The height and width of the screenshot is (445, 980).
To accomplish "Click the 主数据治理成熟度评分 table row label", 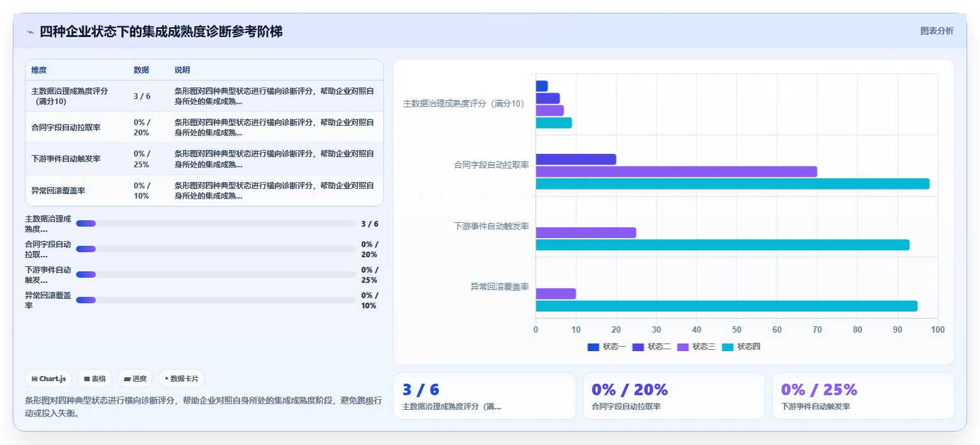I will coord(70,96).
